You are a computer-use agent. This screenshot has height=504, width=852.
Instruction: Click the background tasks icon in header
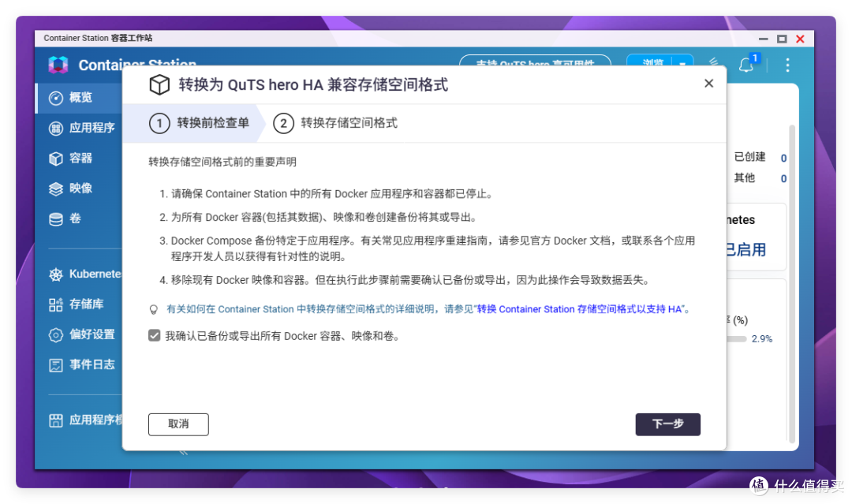[713, 62]
